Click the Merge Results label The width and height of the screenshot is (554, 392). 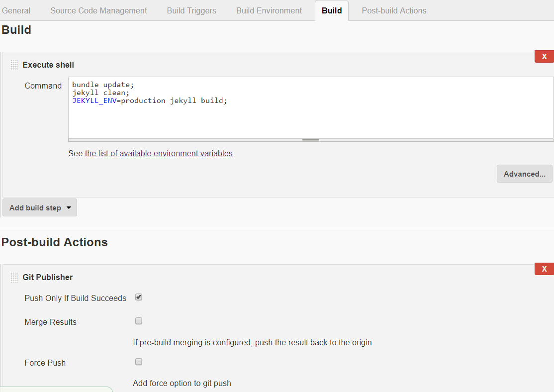click(x=51, y=322)
